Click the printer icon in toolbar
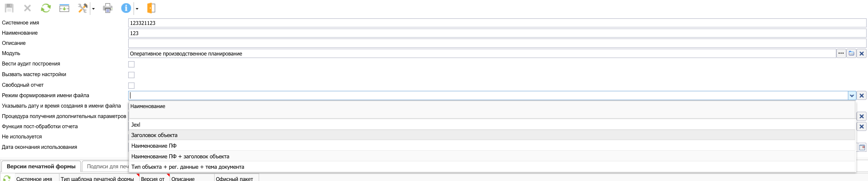Screen dimensions: 868x181 tap(107, 8)
